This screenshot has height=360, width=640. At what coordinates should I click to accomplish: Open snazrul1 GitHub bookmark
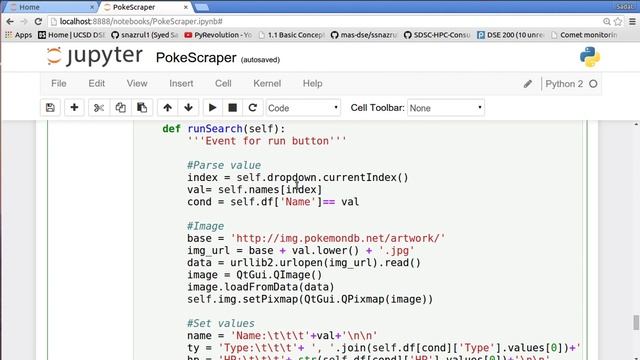pyautogui.click(x=144, y=35)
